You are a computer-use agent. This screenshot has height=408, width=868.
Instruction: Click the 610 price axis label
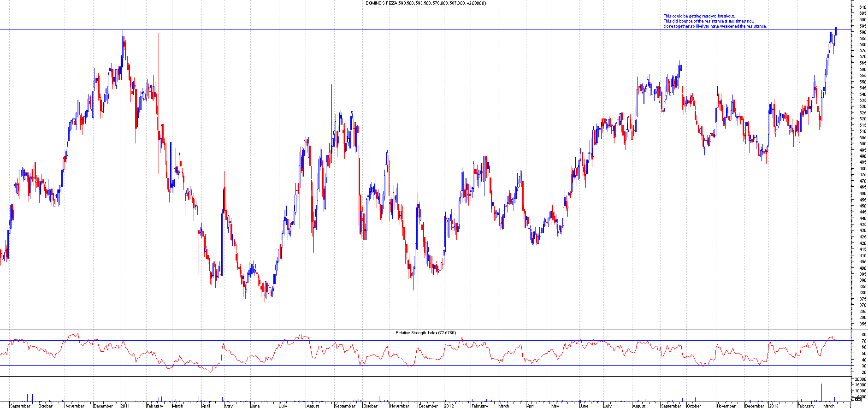[862, 7]
